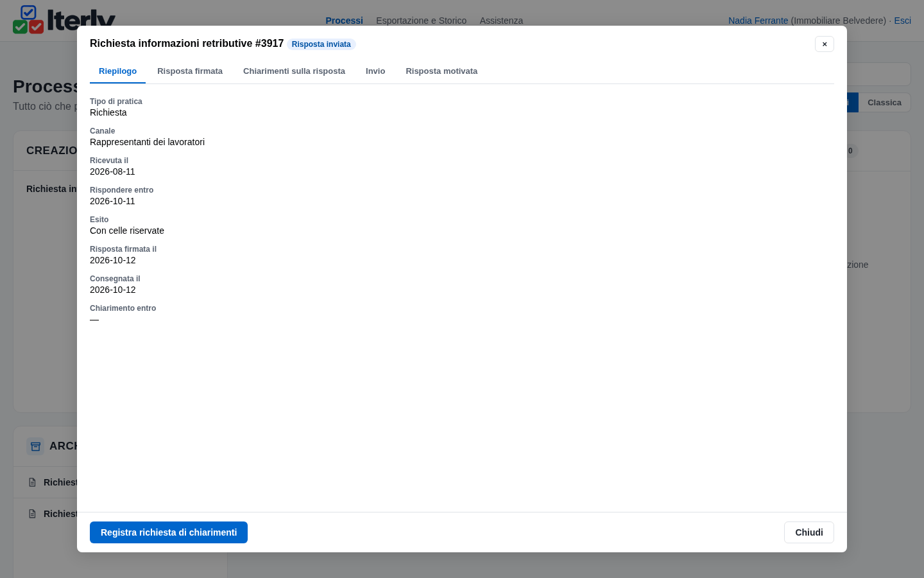The image size is (924, 578).
Task: Close the dialog with the × icon
Action: click(x=825, y=44)
